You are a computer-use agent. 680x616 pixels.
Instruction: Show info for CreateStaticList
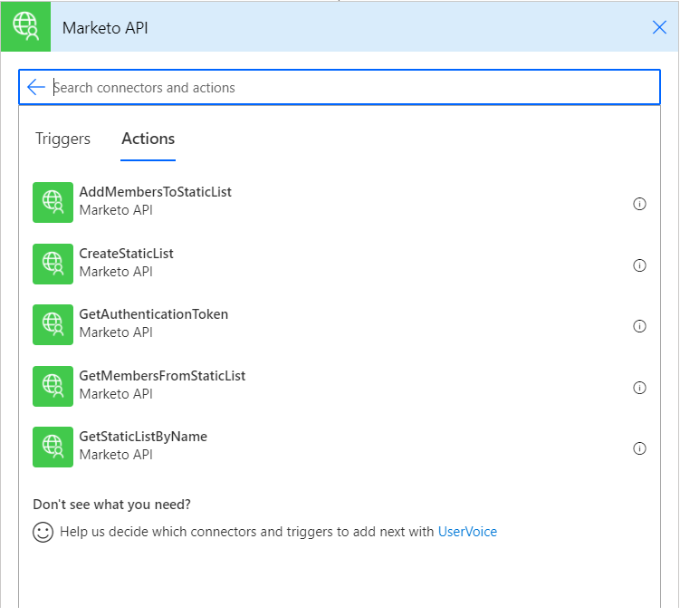coord(639,265)
